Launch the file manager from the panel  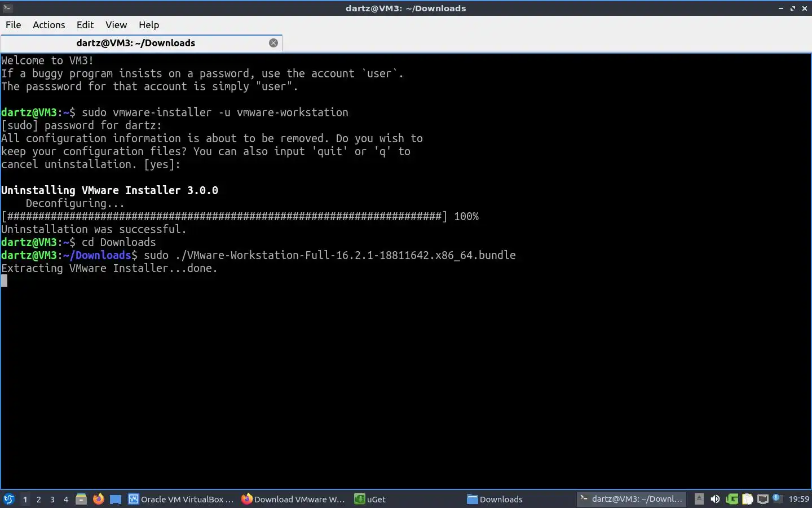[x=81, y=499]
